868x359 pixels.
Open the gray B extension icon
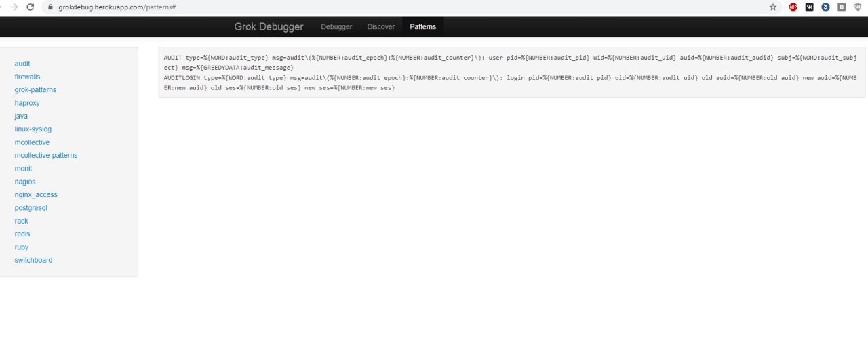[842, 7]
